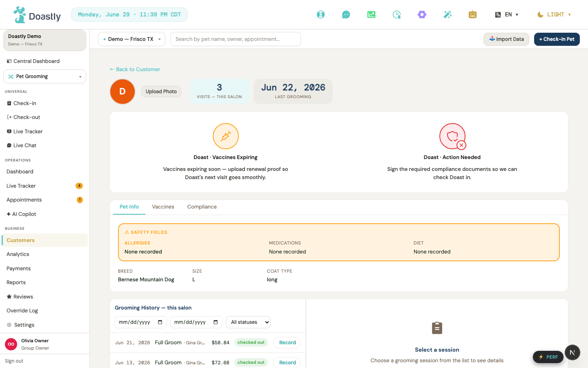Open Override Log in the sidebar
The image size is (588, 368).
pyautogui.click(x=45, y=311)
